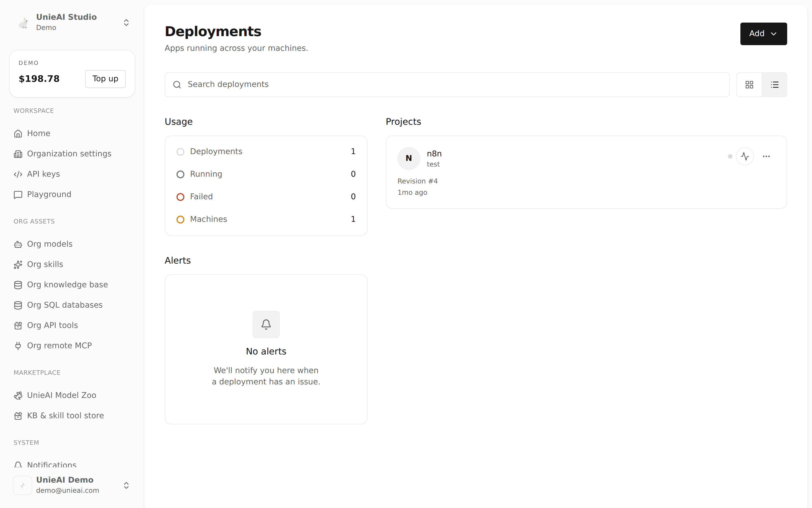The image size is (812, 508).
Task: Click the Org skills sparkle icon
Action: [x=18, y=265]
